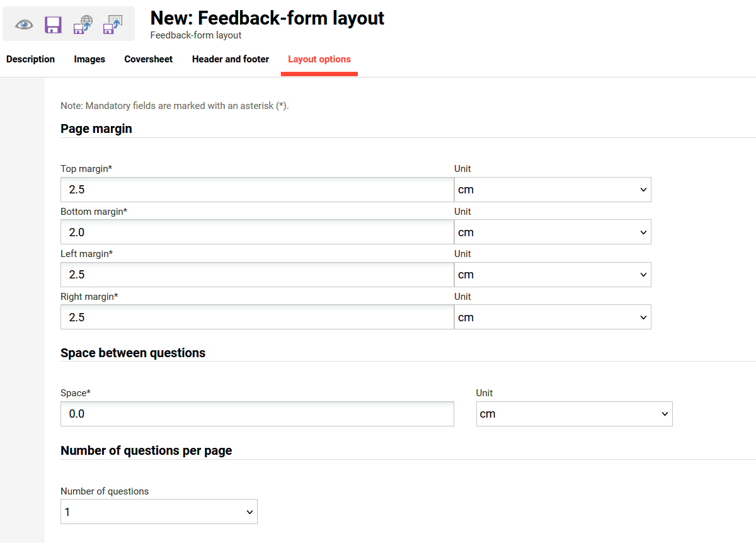Select the Header and footer tab
The image size is (756, 543).
point(231,59)
